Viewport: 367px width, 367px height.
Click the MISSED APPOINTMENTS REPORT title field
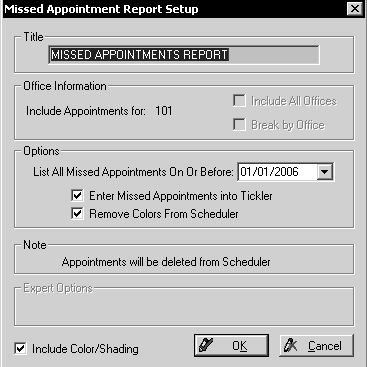click(x=184, y=55)
